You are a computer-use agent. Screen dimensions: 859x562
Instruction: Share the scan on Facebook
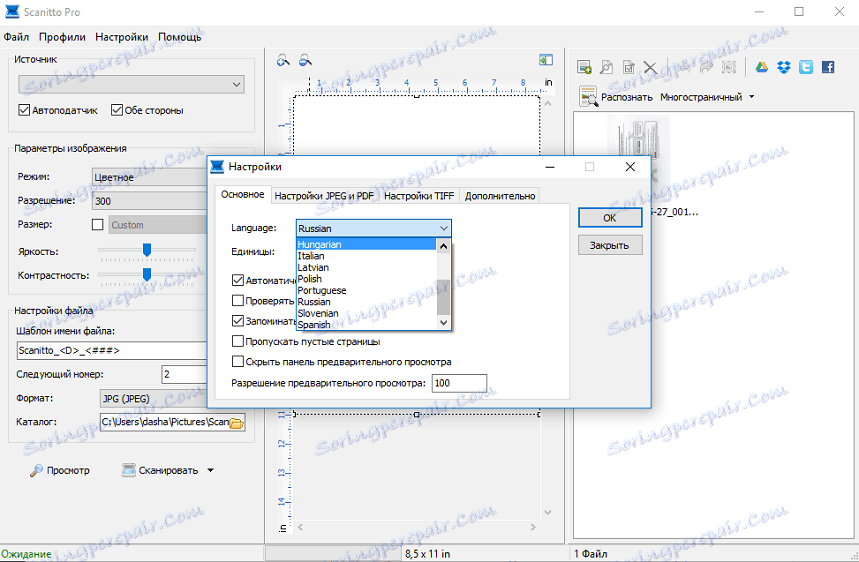coord(828,67)
